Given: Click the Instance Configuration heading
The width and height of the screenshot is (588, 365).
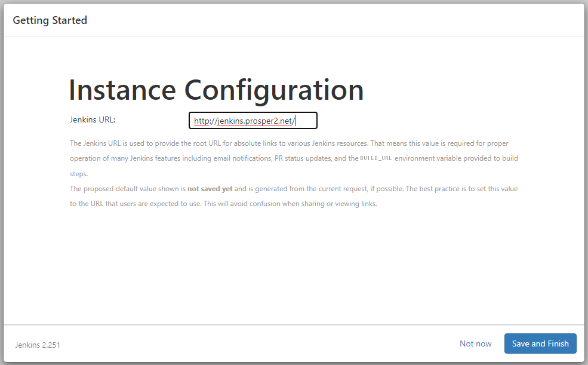Looking at the screenshot, I should (x=216, y=90).
